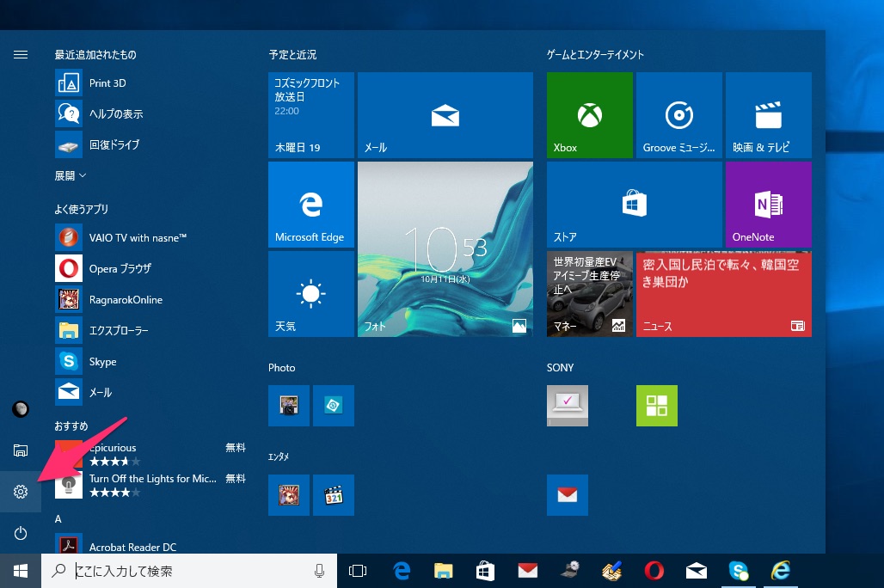This screenshot has width=884, height=588.
Task: Launch the purple OneNote tile
Action: pos(769,205)
